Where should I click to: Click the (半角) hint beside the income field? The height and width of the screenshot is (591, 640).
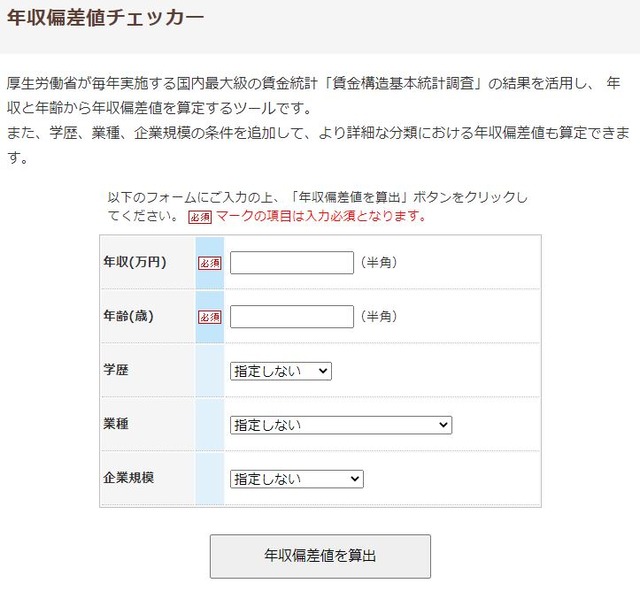pos(379,262)
